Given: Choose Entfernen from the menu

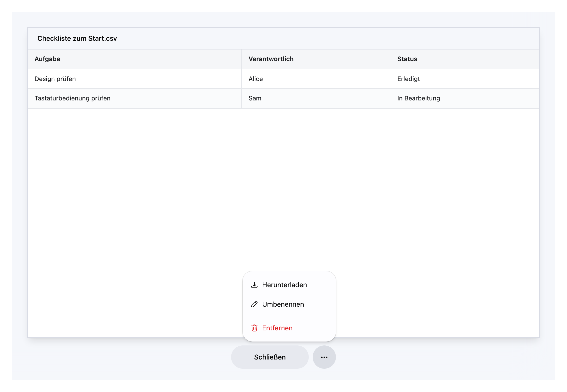Looking at the screenshot, I should point(289,328).
